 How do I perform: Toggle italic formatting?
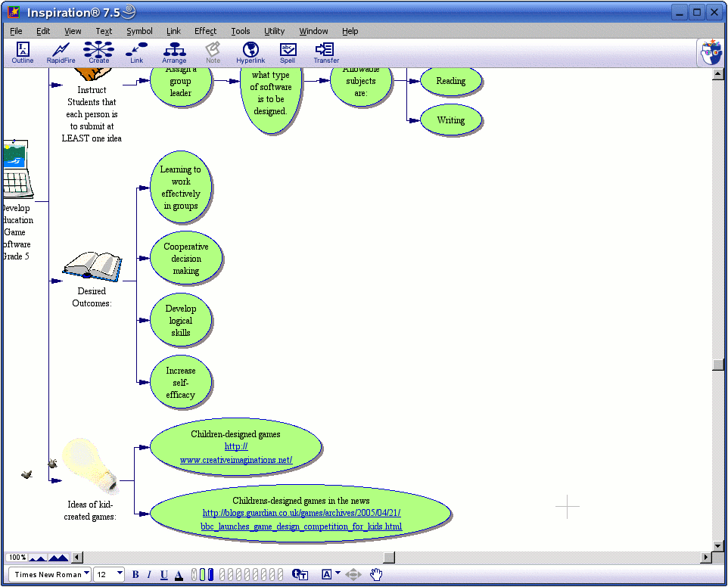[x=149, y=574]
